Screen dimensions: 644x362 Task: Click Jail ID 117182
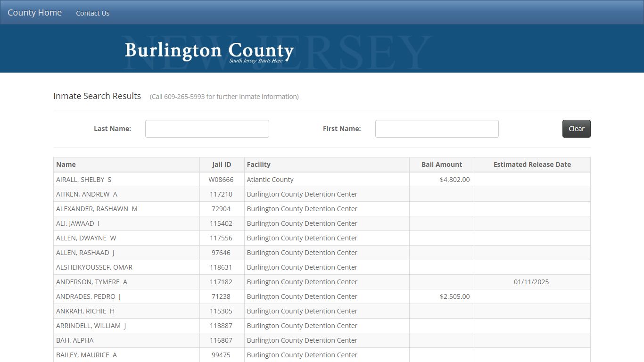point(221,282)
